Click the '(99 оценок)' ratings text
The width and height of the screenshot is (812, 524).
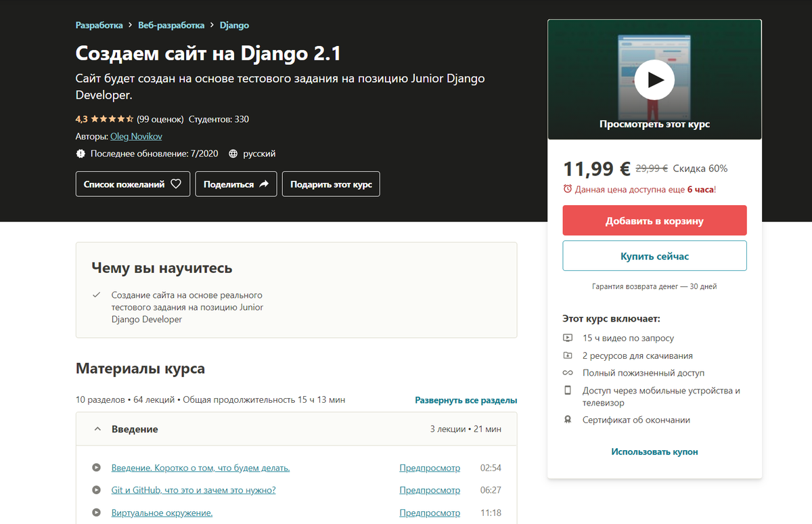click(x=160, y=119)
